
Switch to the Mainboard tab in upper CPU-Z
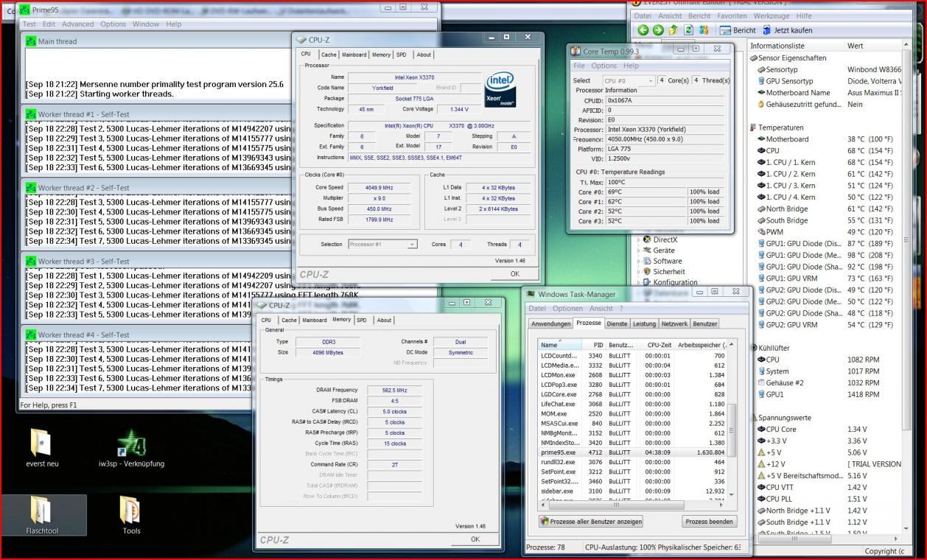pyautogui.click(x=354, y=55)
